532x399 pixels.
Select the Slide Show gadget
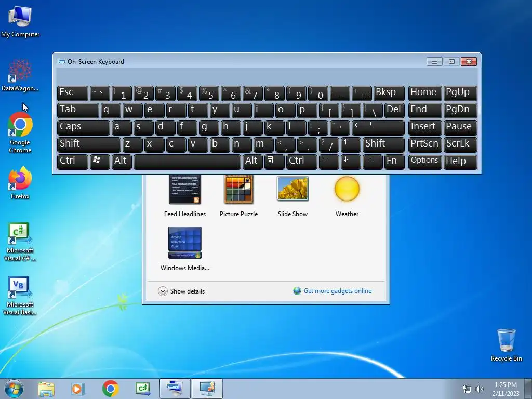[x=292, y=197]
